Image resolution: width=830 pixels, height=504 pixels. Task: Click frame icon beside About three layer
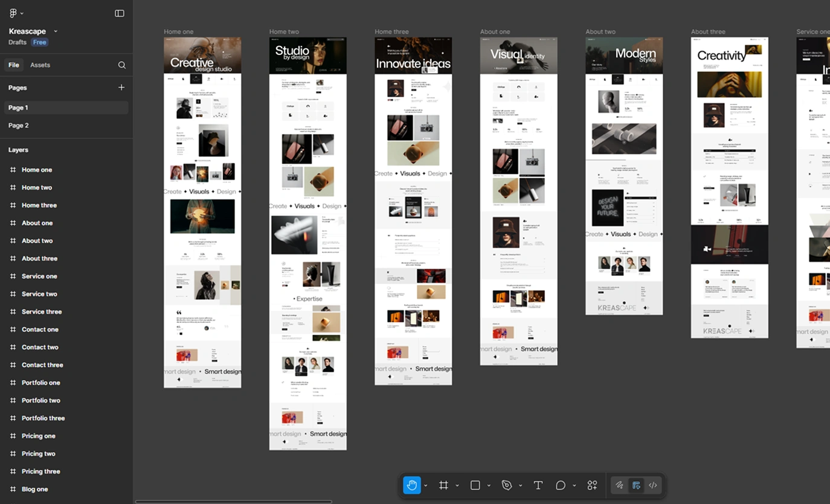(13, 258)
